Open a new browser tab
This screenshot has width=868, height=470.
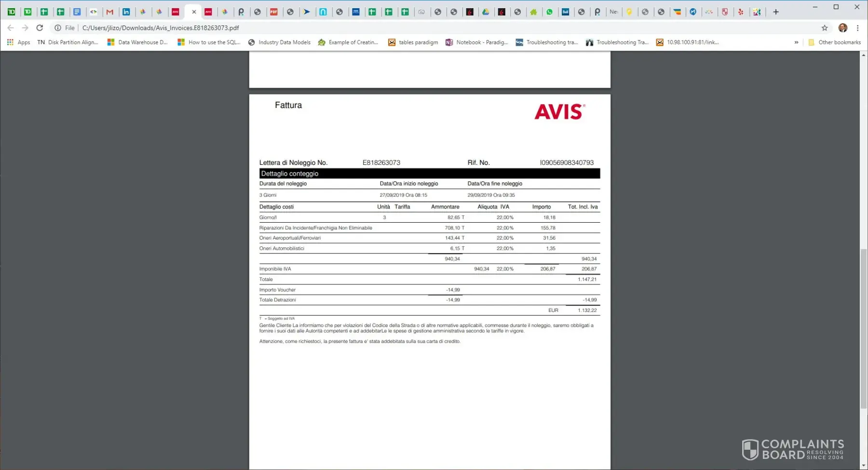[776, 12]
